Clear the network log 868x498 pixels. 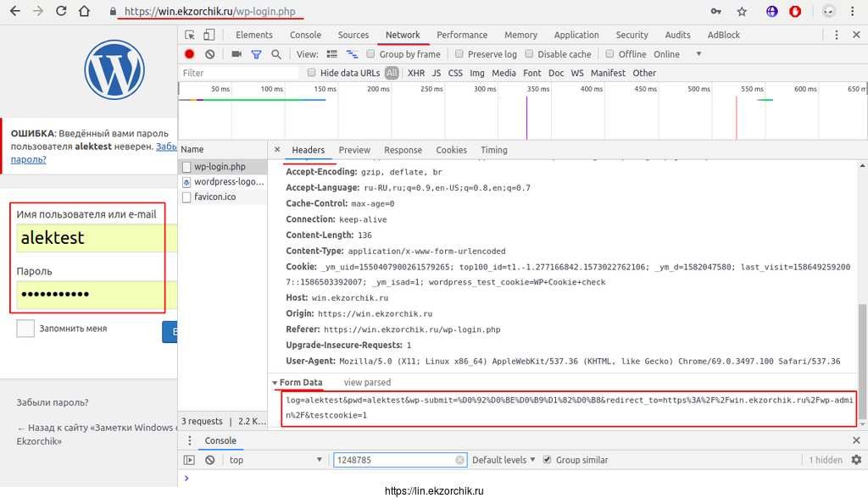coord(209,54)
